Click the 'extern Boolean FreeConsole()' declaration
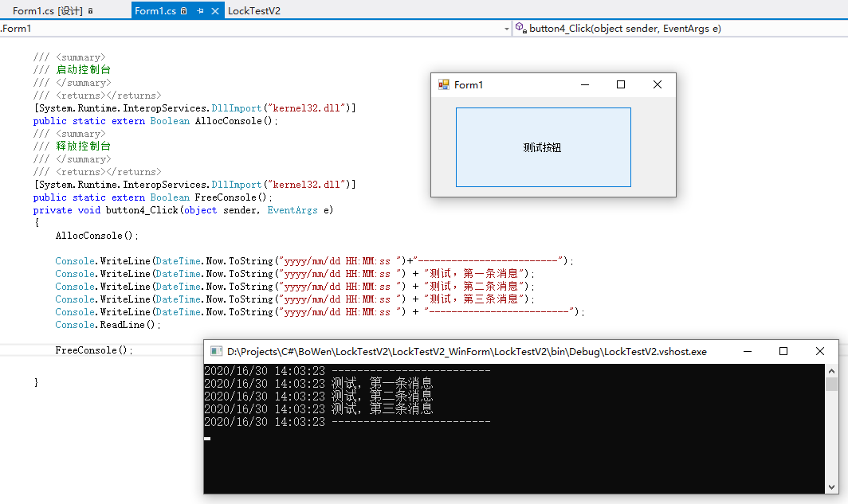Screen dimensions: 848x504 point(153,197)
